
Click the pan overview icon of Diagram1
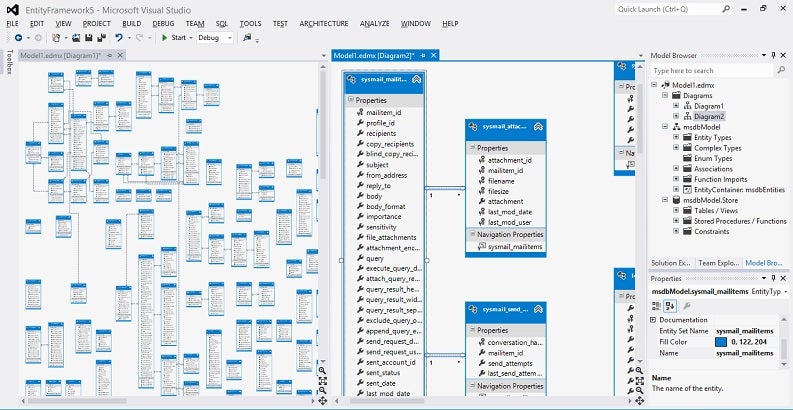point(322,401)
